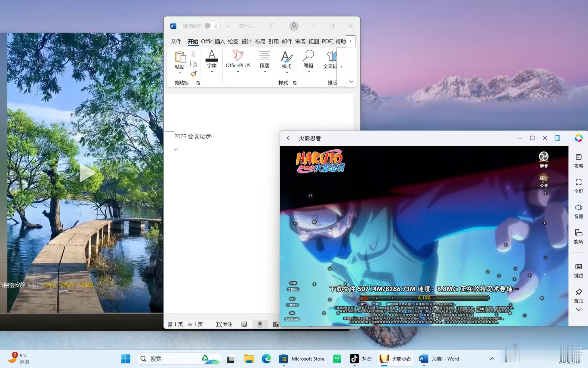588x368 pixels.
Task: Switch to the 设计 Design tab
Action: [x=247, y=41]
